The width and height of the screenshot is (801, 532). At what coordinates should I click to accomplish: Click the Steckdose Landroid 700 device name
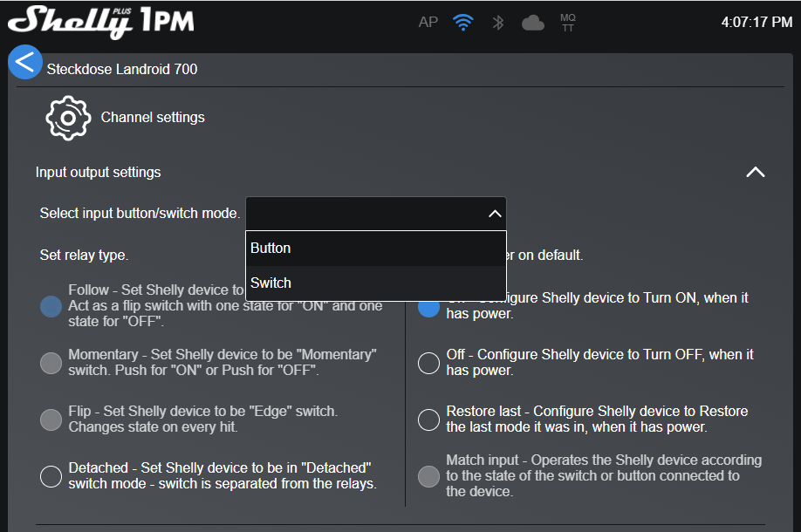[122, 69]
